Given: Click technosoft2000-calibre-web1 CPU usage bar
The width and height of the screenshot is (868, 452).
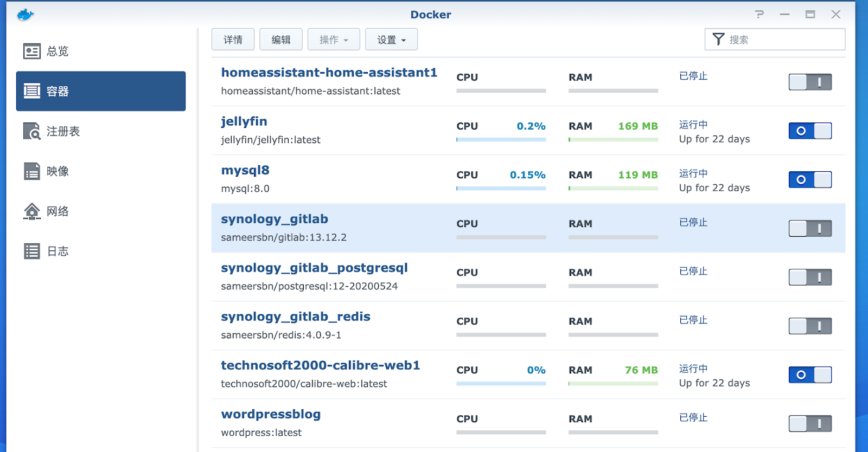Looking at the screenshot, I should pyautogui.click(x=501, y=384).
